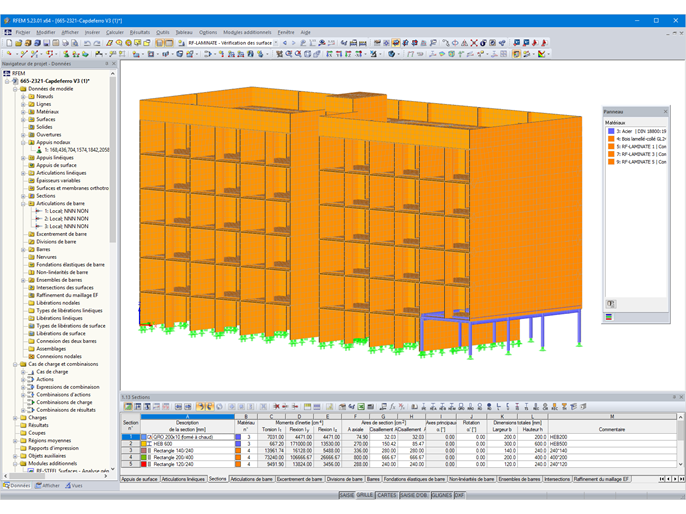Screen dimensions: 686x514
Task: Pin the project navigator panel
Action: 107,64
